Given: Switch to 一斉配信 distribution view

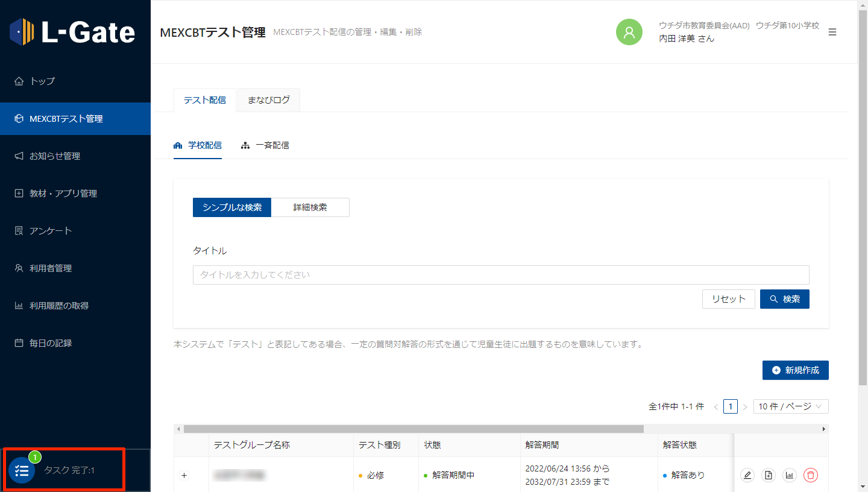Looking at the screenshot, I should [x=265, y=145].
